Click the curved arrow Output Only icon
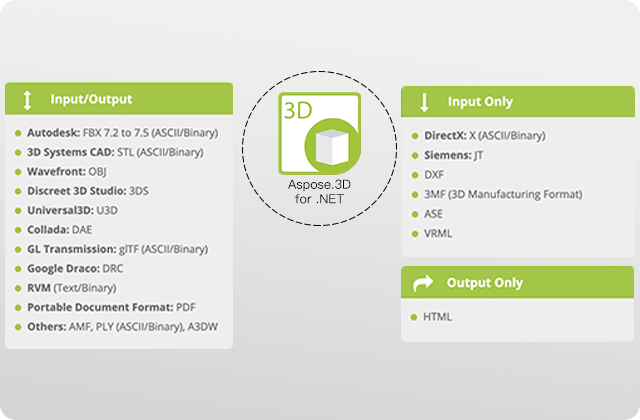640x420 pixels. [x=423, y=283]
